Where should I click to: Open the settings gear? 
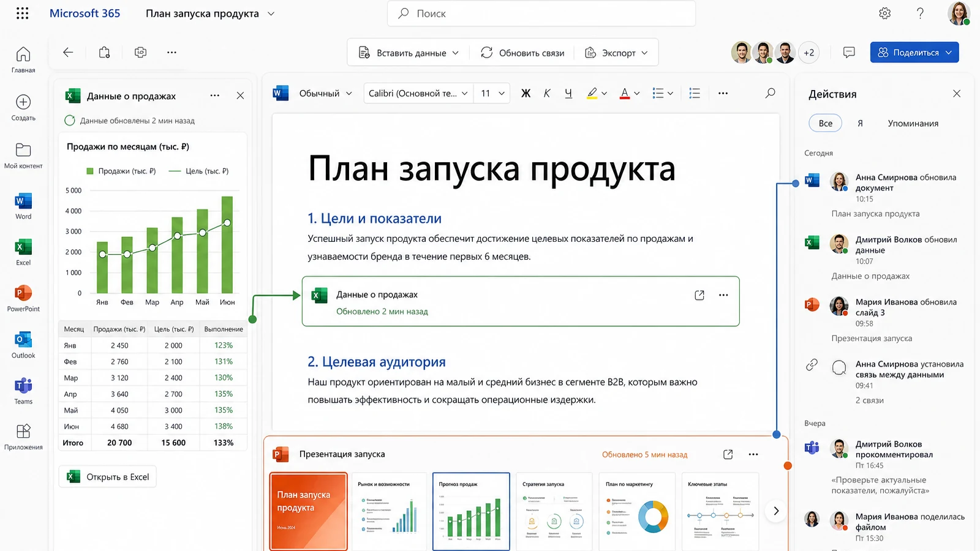[885, 13]
